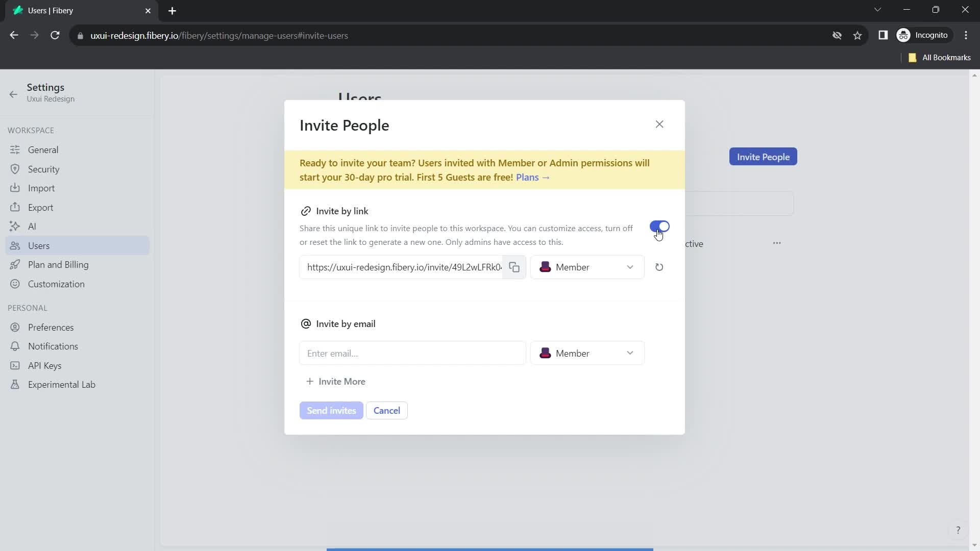Image resolution: width=980 pixels, height=551 pixels.
Task: Click the Import download icon
Action: (x=15, y=188)
